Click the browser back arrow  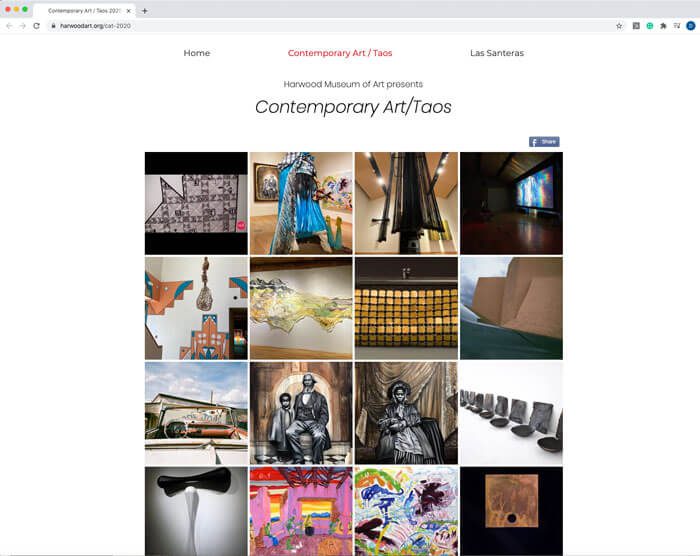click(x=9, y=26)
